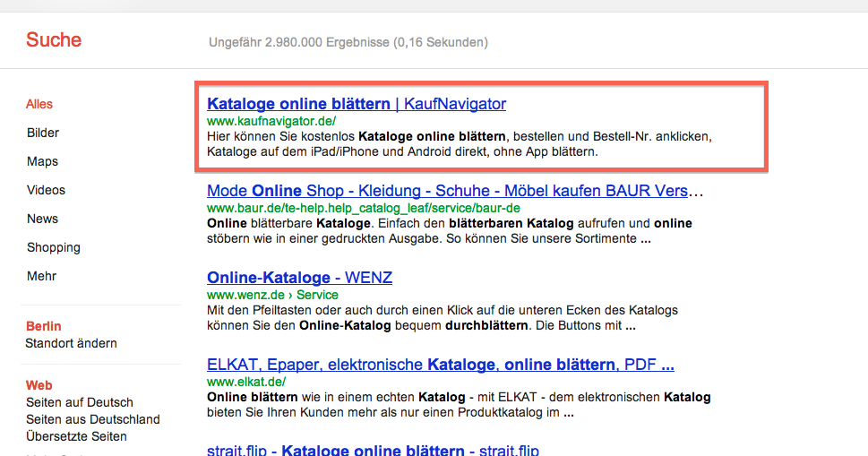The width and height of the screenshot is (868, 456).
Task: Click the Suche heading
Action: coord(54,39)
